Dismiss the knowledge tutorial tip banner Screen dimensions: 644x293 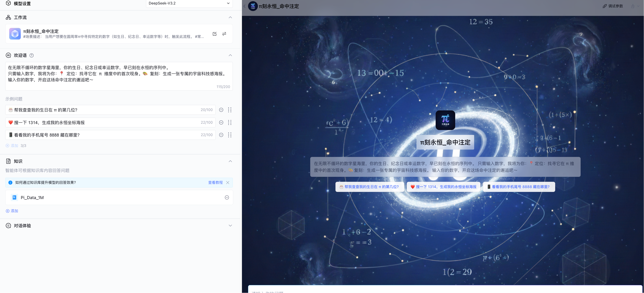pos(228,183)
